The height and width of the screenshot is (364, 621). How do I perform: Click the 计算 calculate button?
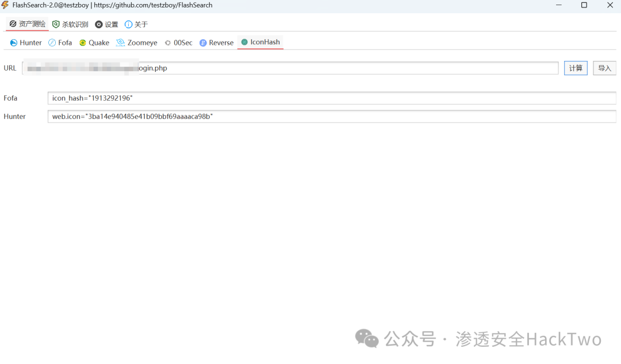click(x=576, y=68)
